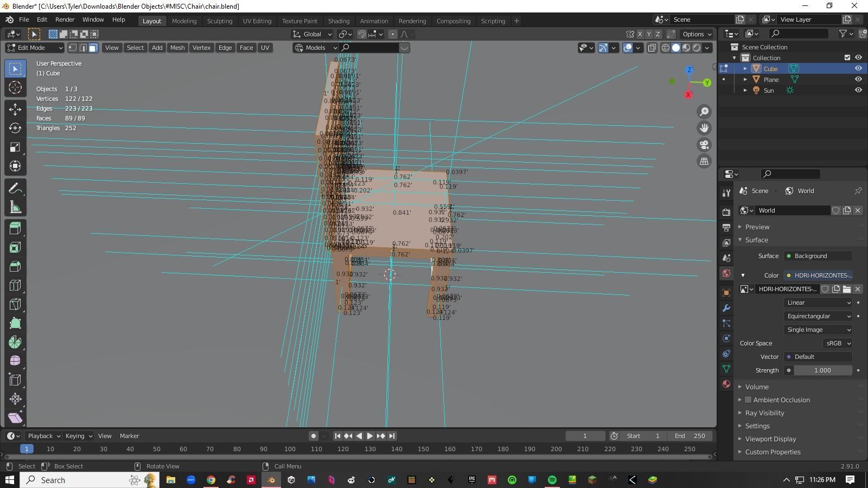
Task: Click the Options button in header
Action: click(697, 34)
